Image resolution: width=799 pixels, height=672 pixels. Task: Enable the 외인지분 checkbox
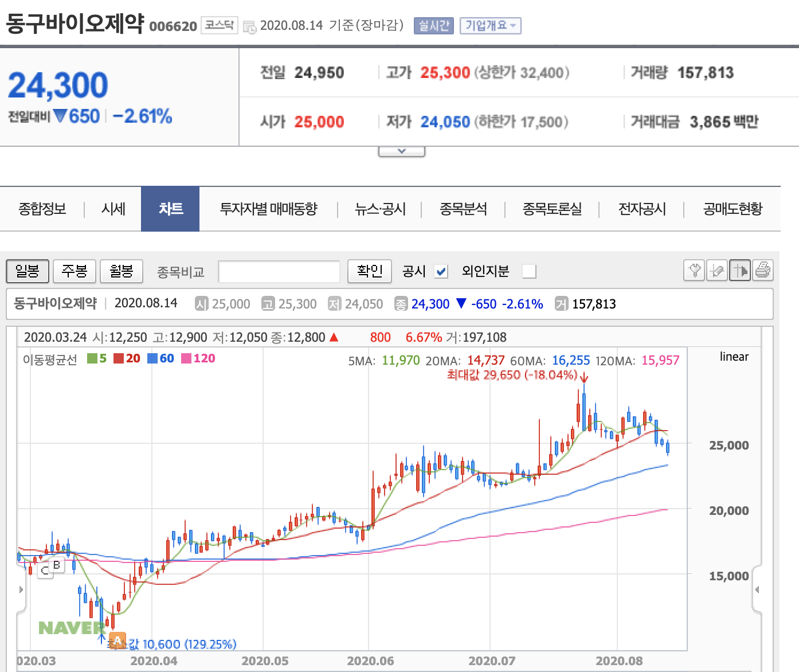(530, 271)
